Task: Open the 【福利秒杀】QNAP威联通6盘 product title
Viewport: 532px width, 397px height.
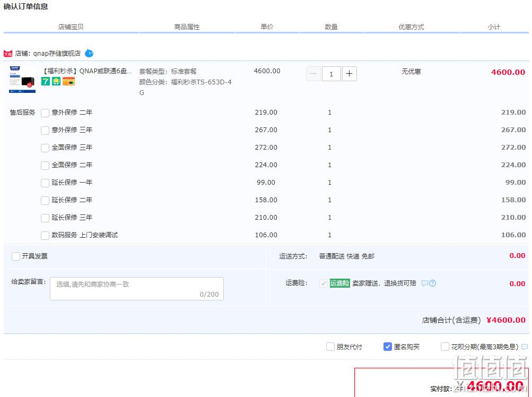Action: pyautogui.click(x=87, y=71)
